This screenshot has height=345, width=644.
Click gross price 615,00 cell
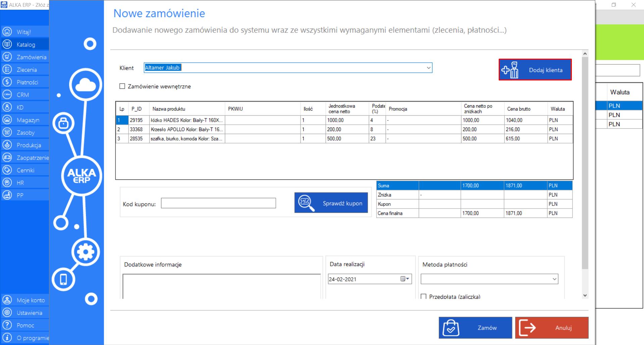(526, 138)
